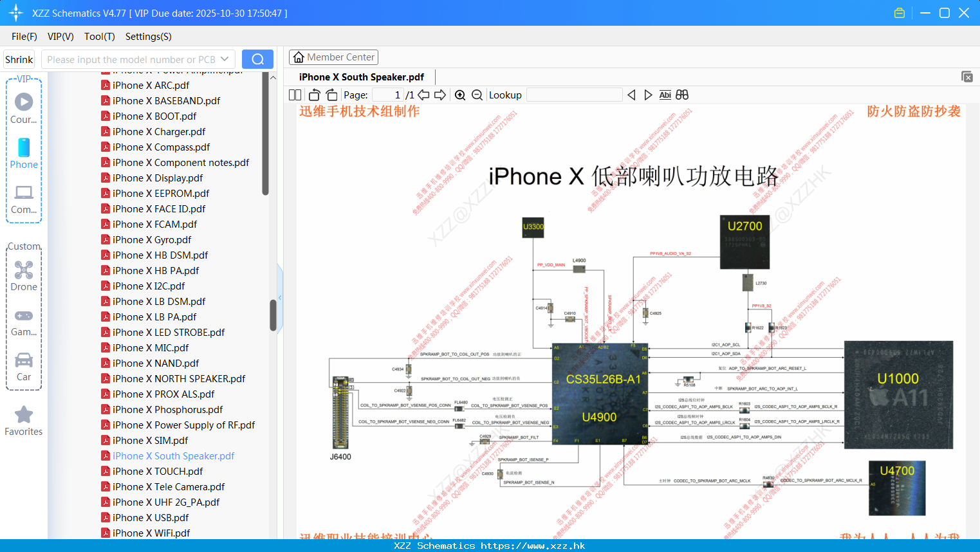Rotate the page counterclockwise
The width and height of the screenshot is (980, 552).
314,95
